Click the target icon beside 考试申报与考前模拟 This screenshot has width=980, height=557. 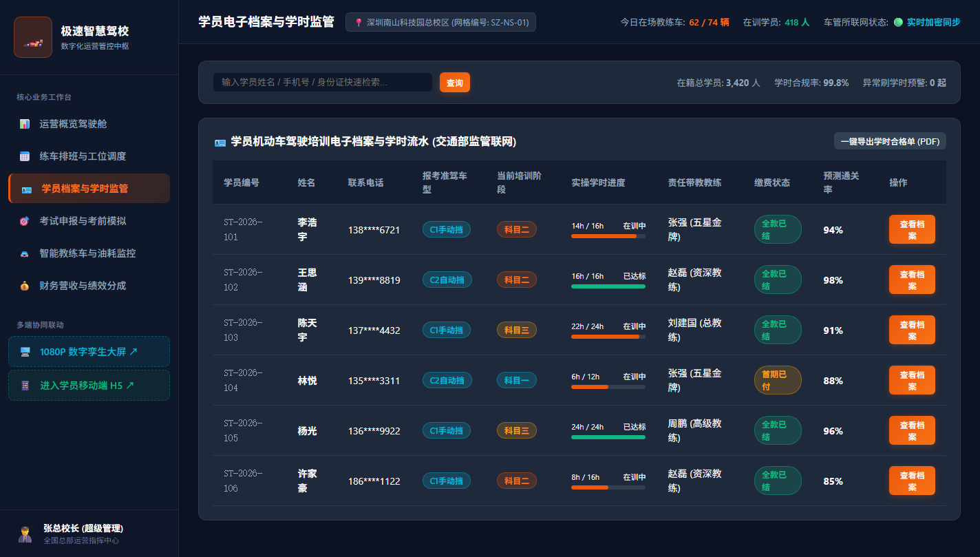pos(25,221)
